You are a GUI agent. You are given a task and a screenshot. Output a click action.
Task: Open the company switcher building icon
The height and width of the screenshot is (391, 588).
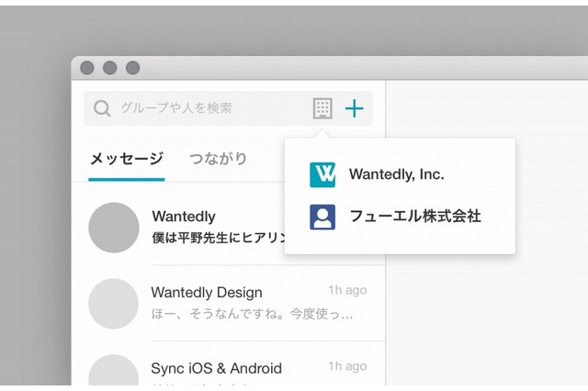322,108
